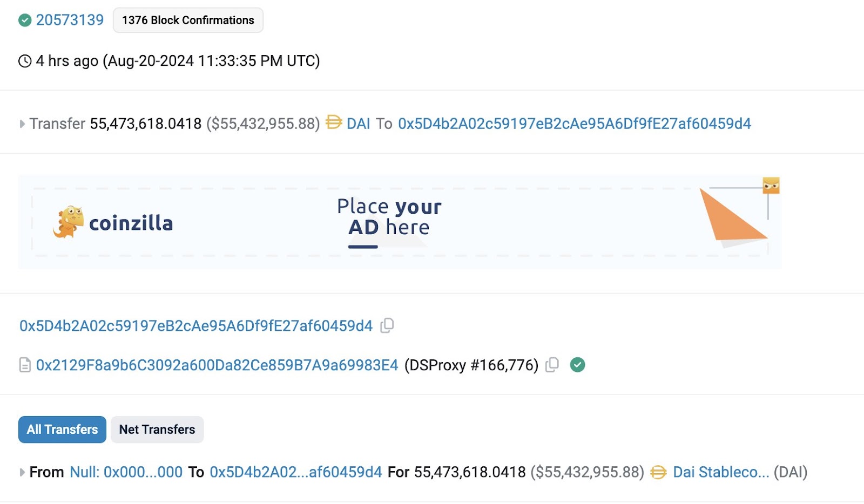
Task: Expand the 'From Null: 0x000...000' transfer row arrow
Action: (x=22, y=473)
